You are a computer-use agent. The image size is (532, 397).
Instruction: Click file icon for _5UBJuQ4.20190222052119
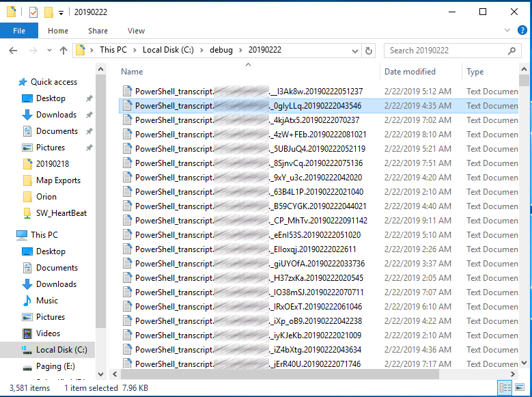(x=127, y=148)
